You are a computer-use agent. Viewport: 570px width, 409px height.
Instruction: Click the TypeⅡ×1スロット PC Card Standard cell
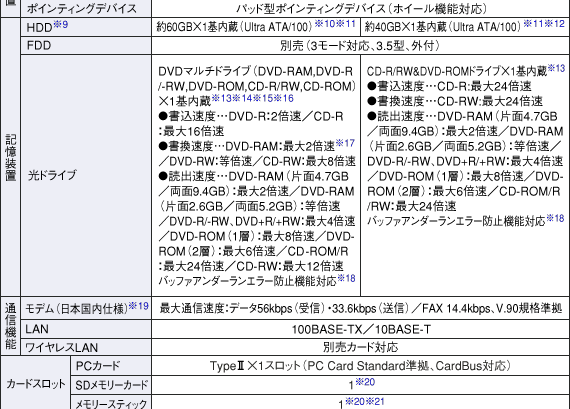360,366
